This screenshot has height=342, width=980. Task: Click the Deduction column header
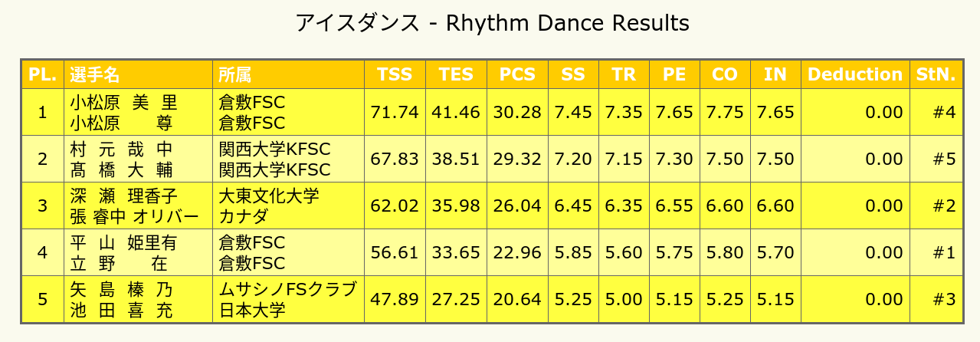tap(855, 74)
